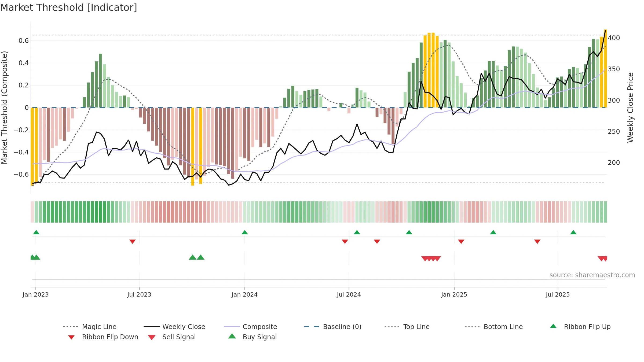The height and width of the screenshot is (362, 644).
Task: Click the ribbon flip up marker after Jul 2024
Action: [357, 232]
